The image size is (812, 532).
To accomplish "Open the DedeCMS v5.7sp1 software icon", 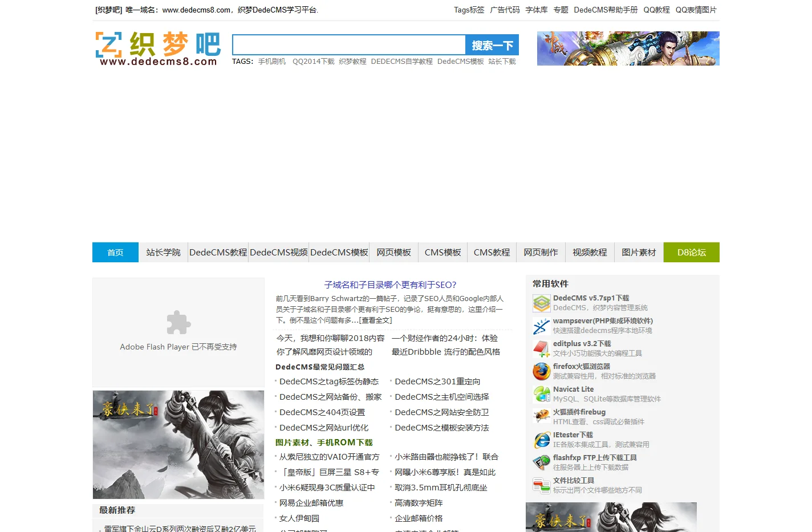I will (x=541, y=303).
